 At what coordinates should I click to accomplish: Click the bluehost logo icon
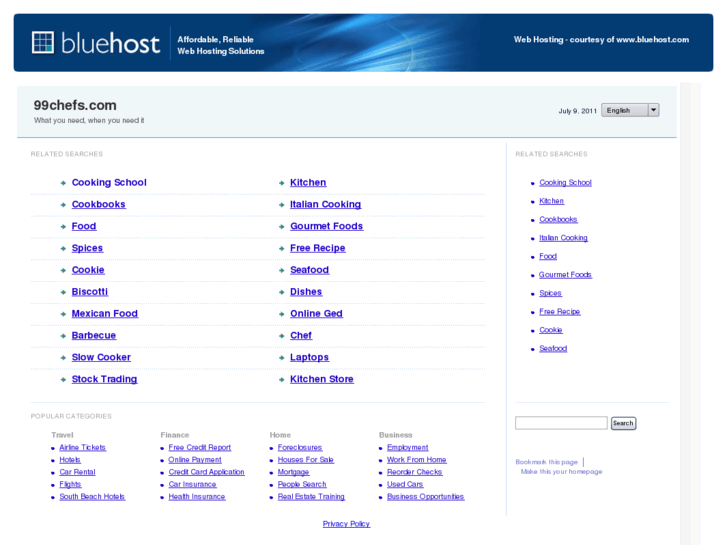click(x=43, y=43)
